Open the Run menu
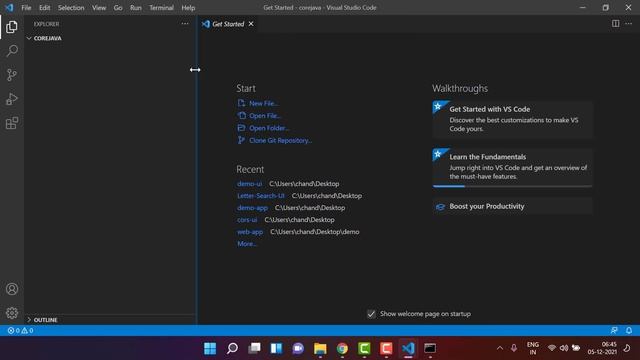Image resolution: width=640 pixels, height=360 pixels. point(136,7)
